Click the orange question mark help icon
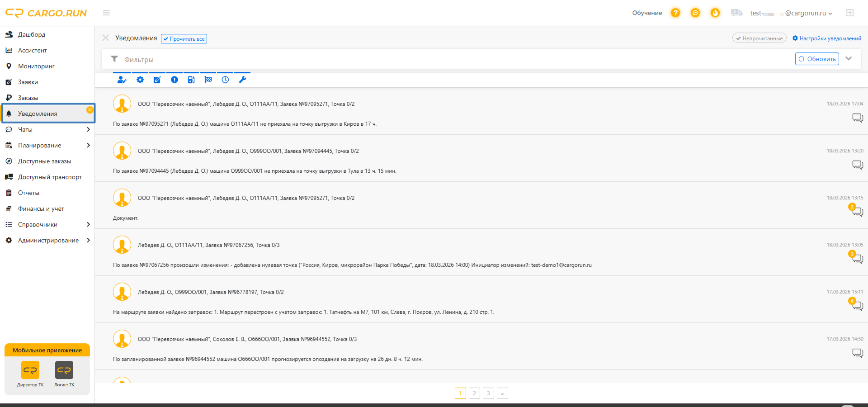Viewport: 868px width, 407px height. [675, 13]
